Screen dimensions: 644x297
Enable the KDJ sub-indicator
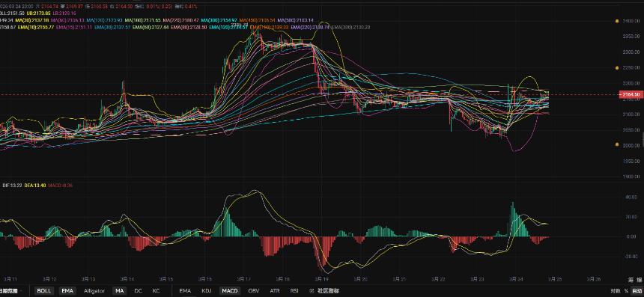[x=206, y=291]
